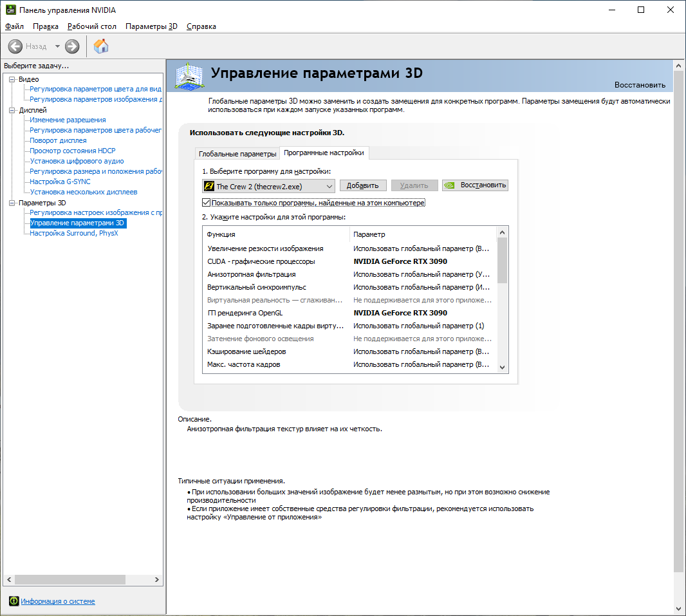The image size is (686, 616).
Task: Open Просмотр состояния HDCP task
Action: pyautogui.click(x=73, y=151)
